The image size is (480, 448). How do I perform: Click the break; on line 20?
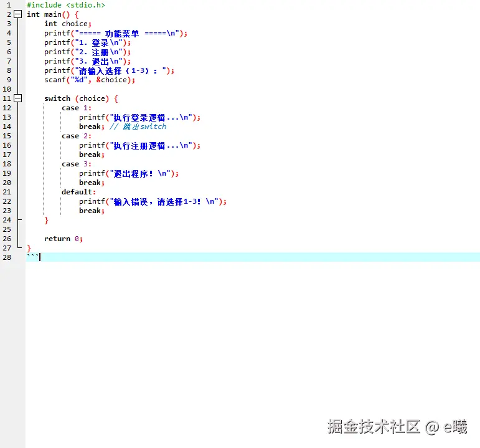(x=92, y=183)
